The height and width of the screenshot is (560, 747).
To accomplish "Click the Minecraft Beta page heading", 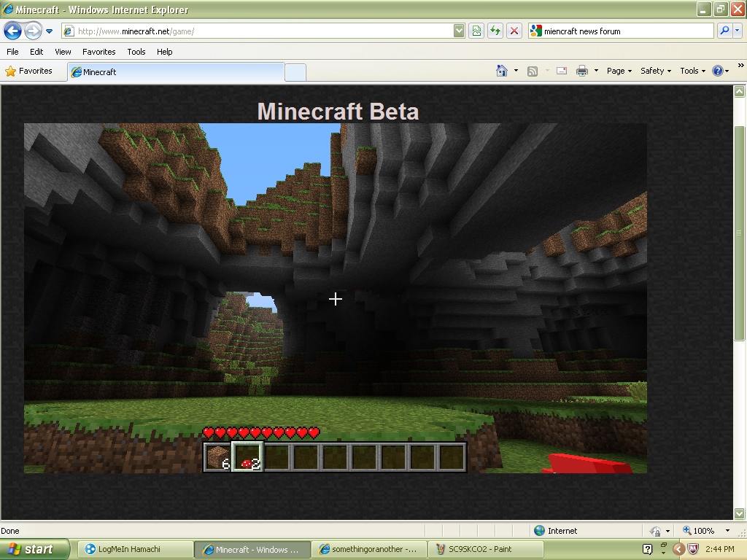I will pyautogui.click(x=338, y=112).
